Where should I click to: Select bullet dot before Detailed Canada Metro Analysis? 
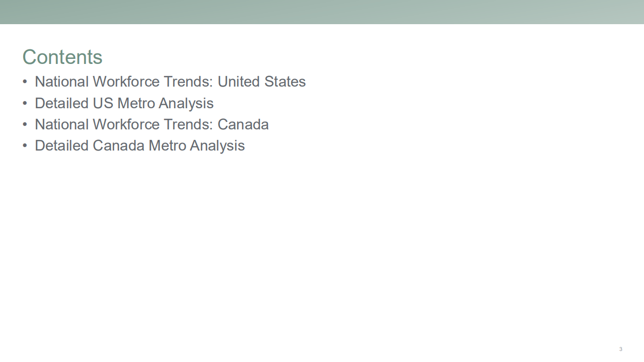click(25, 146)
